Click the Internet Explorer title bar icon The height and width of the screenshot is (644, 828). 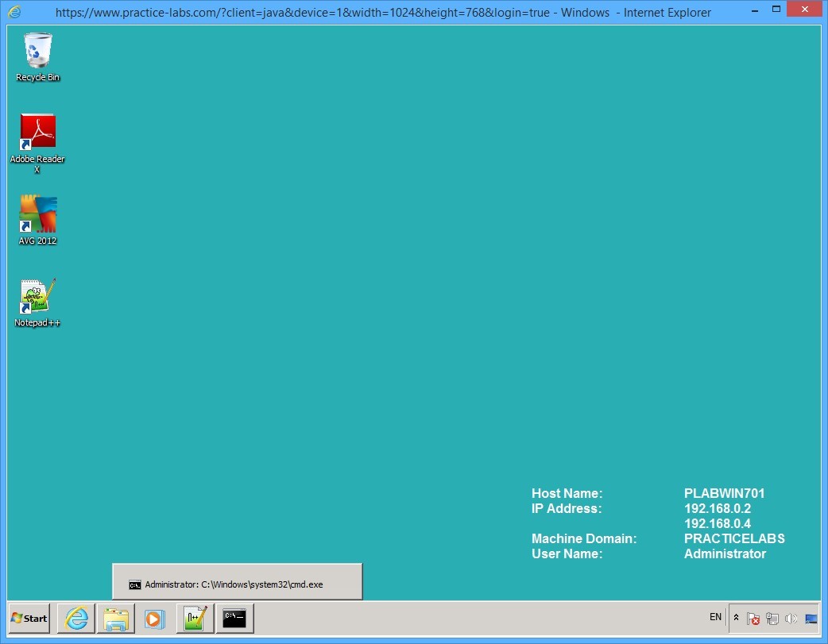click(12, 12)
